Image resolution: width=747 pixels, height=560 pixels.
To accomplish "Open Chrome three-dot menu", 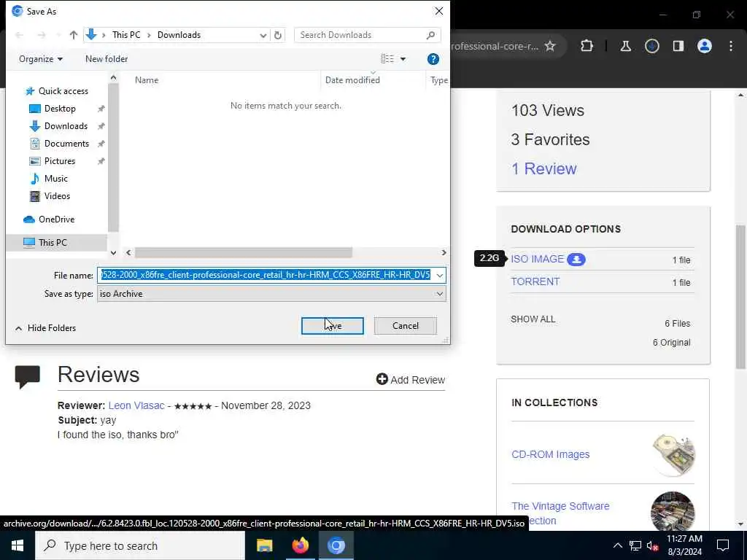I will (x=731, y=46).
